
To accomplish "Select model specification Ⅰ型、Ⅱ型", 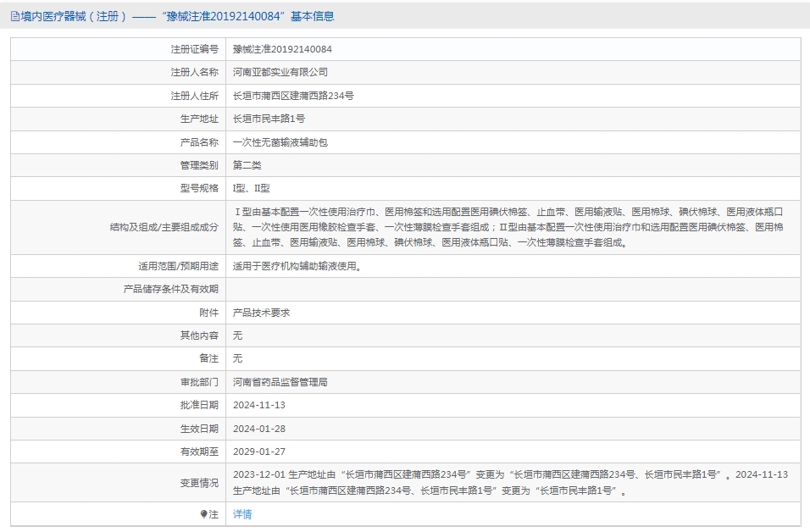I will click(x=251, y=188).
